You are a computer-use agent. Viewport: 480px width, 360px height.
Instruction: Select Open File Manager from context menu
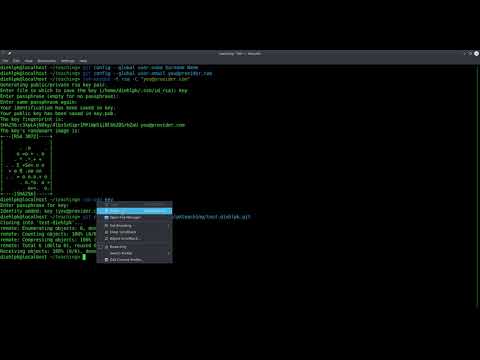(135, 218)
